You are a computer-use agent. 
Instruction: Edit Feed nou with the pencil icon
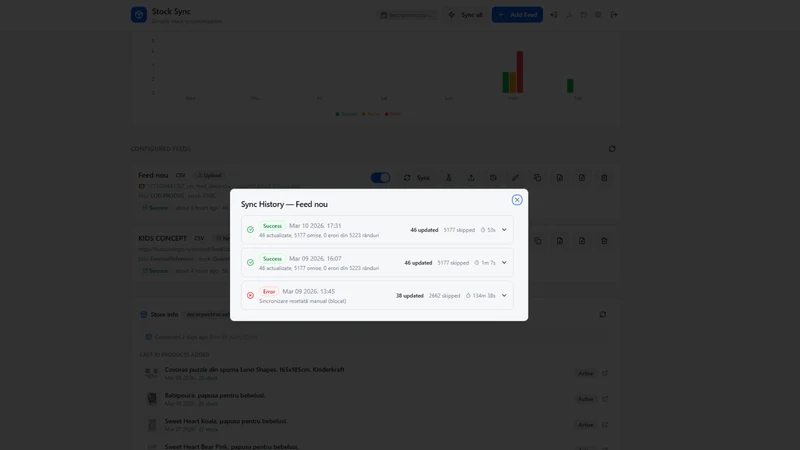tap(515, 178)
